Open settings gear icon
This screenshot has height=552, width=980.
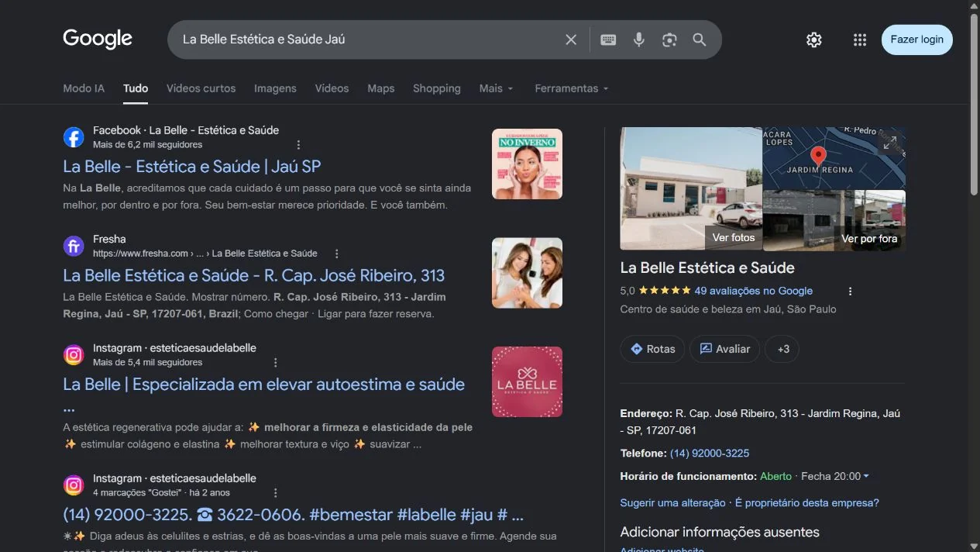(x=813, y=40)
